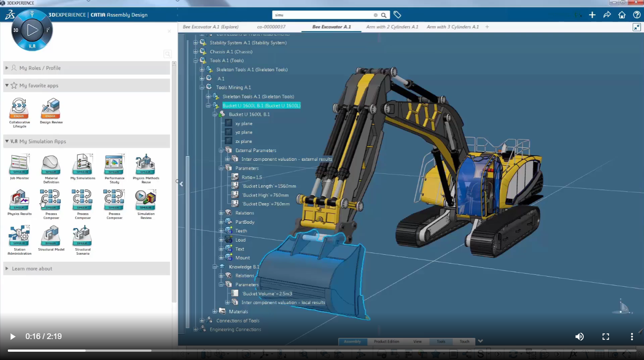The height and width of the screenshot is (360, 644).
Task: Launch the Job Monitor app
Action: 20,167
